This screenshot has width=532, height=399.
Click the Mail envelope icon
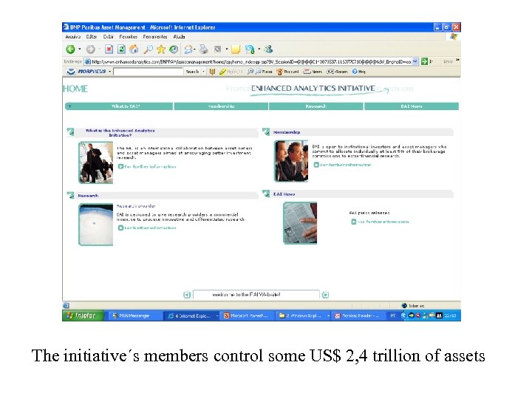[x=188, y=50]
